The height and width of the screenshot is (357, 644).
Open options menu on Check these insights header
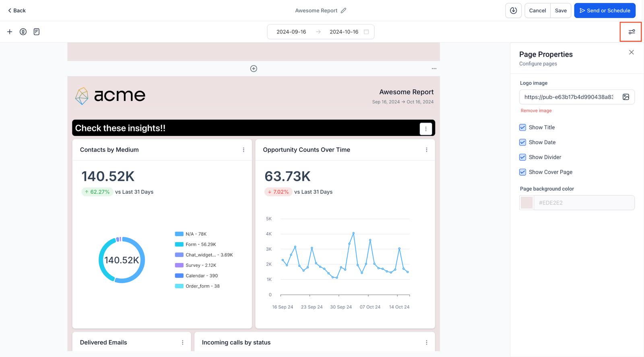pos(426,129)
